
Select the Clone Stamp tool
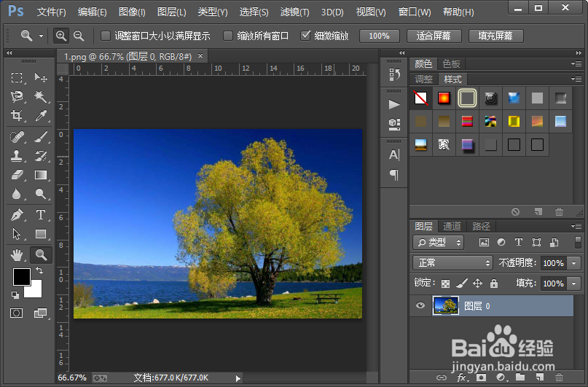(17, 156)
